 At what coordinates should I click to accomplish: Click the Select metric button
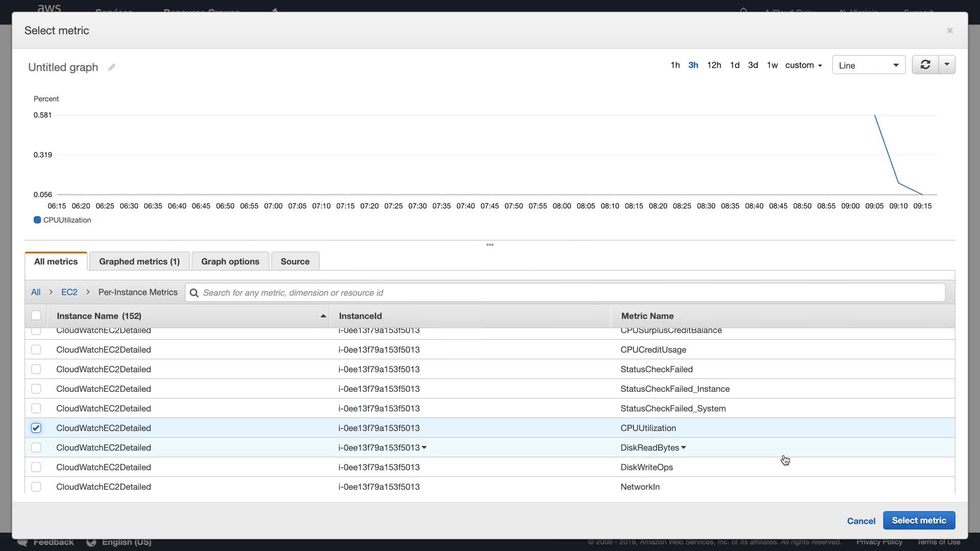(x=919, y=520)
